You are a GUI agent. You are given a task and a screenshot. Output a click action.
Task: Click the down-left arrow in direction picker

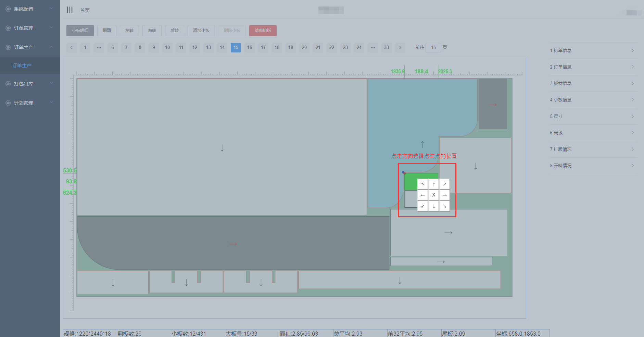click(x=423, y=206)
